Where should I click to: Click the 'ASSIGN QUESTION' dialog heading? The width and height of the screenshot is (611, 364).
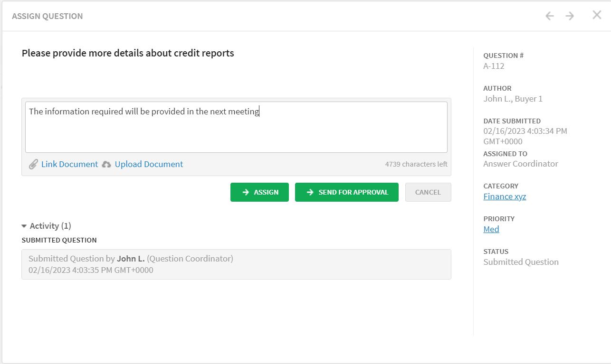point(48,16)
